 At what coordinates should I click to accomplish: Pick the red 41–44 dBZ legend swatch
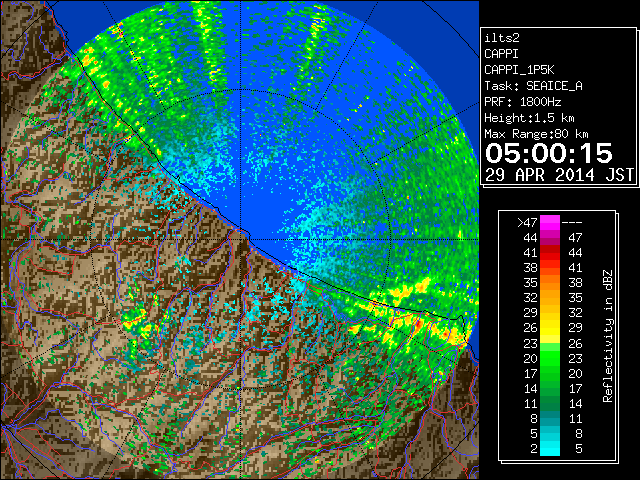pos(550,253)
